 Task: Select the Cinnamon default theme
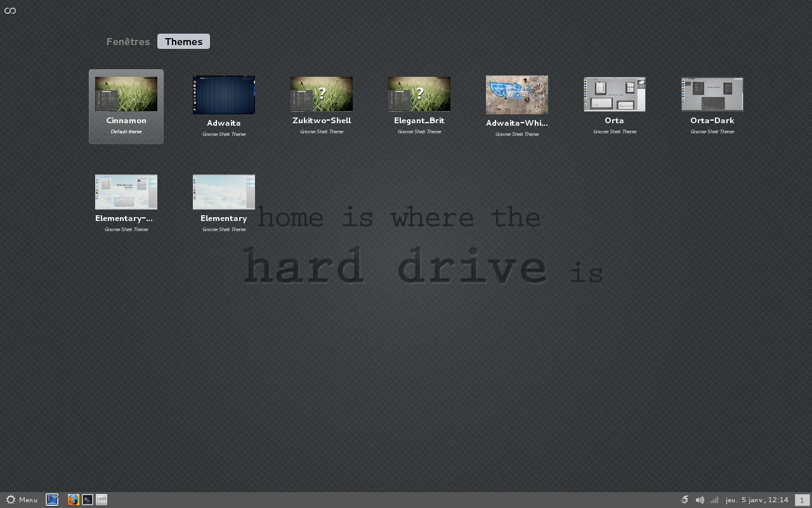[x=126, y=106]
